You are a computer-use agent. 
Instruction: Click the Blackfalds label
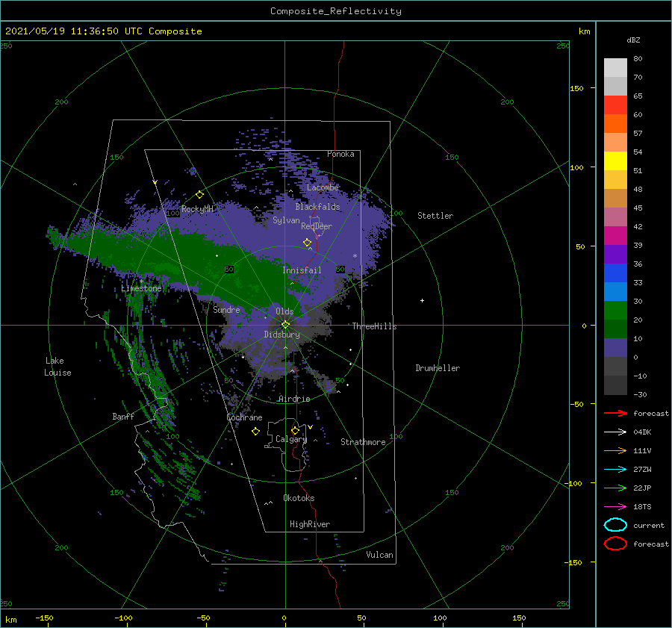point(317,207)
